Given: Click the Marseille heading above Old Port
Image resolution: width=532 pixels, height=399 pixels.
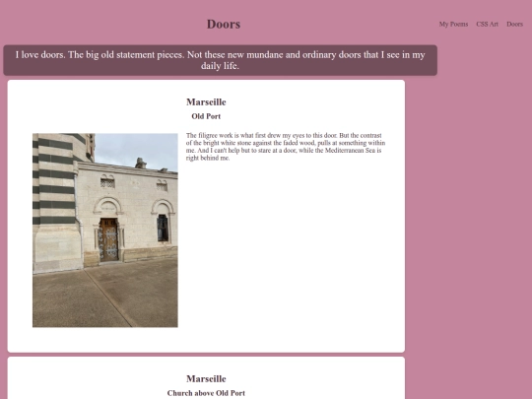Looking at the screenshot, I should (206, 102).
